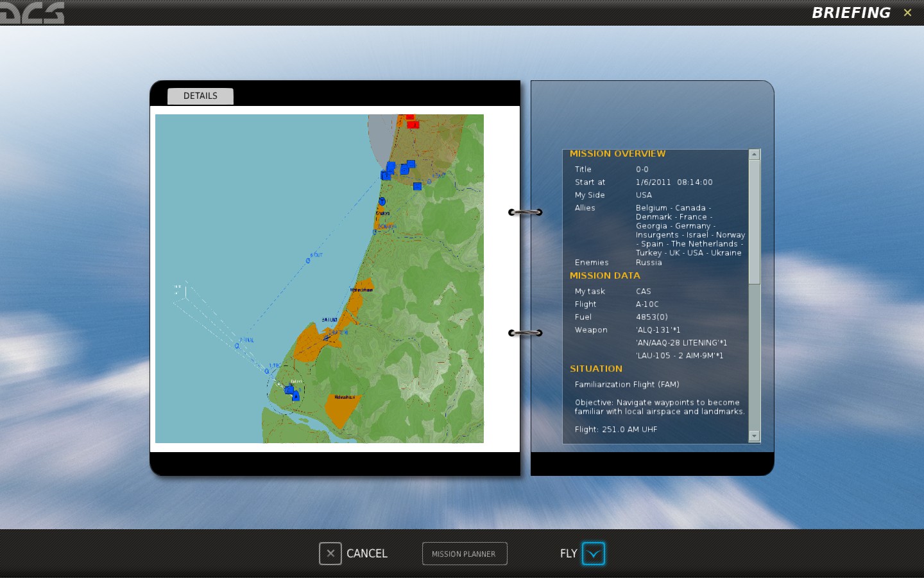This screenshot has height=578, width=924.
Task: Click the fuel value 4853(0)
Action: coord(652,317)
